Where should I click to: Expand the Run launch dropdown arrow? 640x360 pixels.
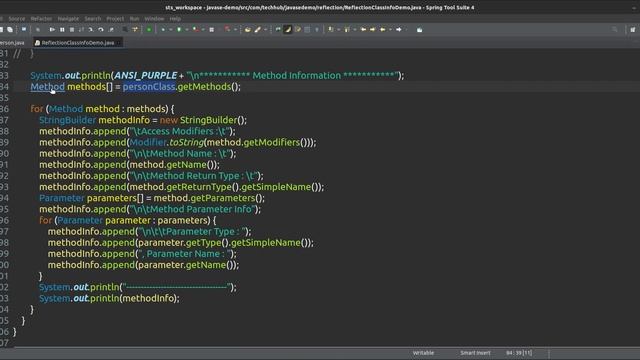[187, 29]
